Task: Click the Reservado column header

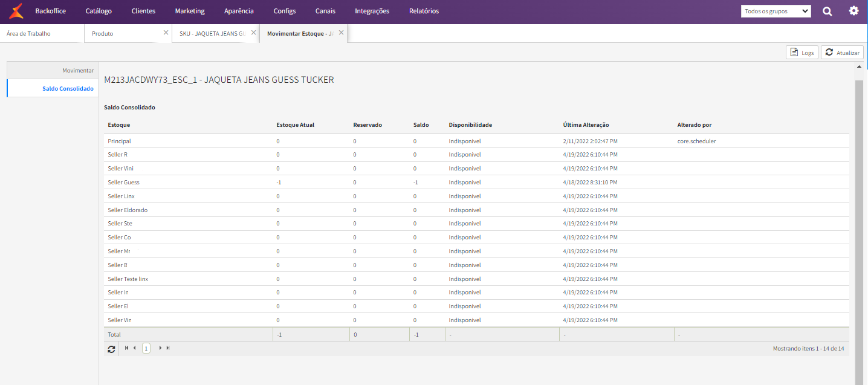Action: [368, 125]
